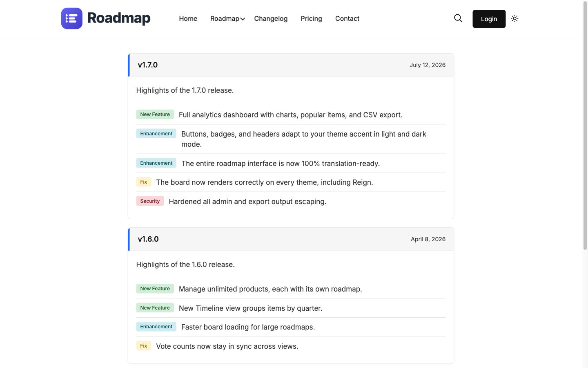Click 'Full analytics dashboard with charts' text
Screen dimensions: 588x368
pyautogui.click(x=291, y=115)
